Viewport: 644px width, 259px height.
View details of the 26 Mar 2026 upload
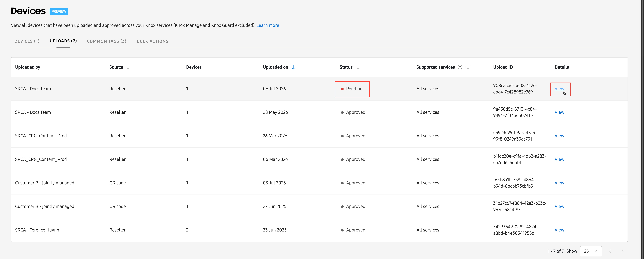point(559,136)
